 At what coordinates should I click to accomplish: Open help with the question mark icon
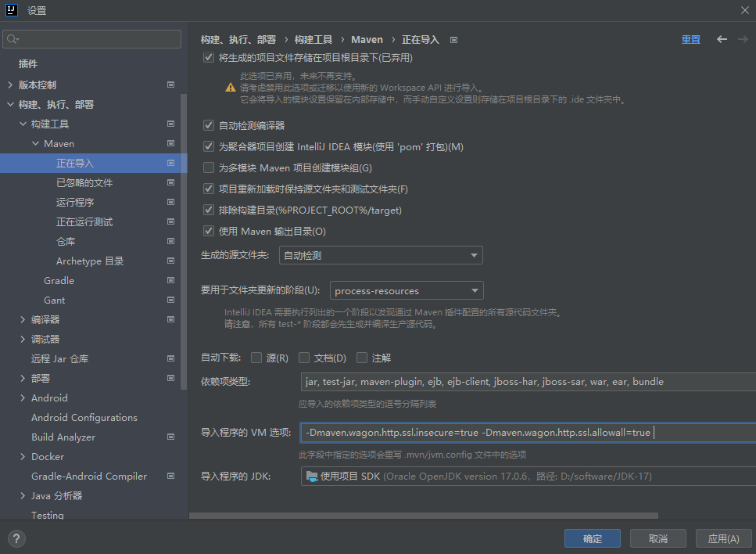click(x=16, y=538)
